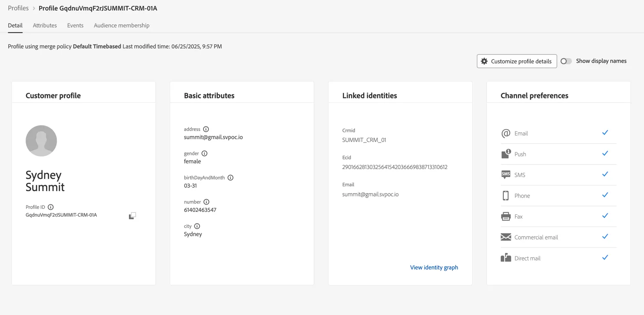Open info icon beside Profile ID label

pyautogui.click(x=51, y=207)
